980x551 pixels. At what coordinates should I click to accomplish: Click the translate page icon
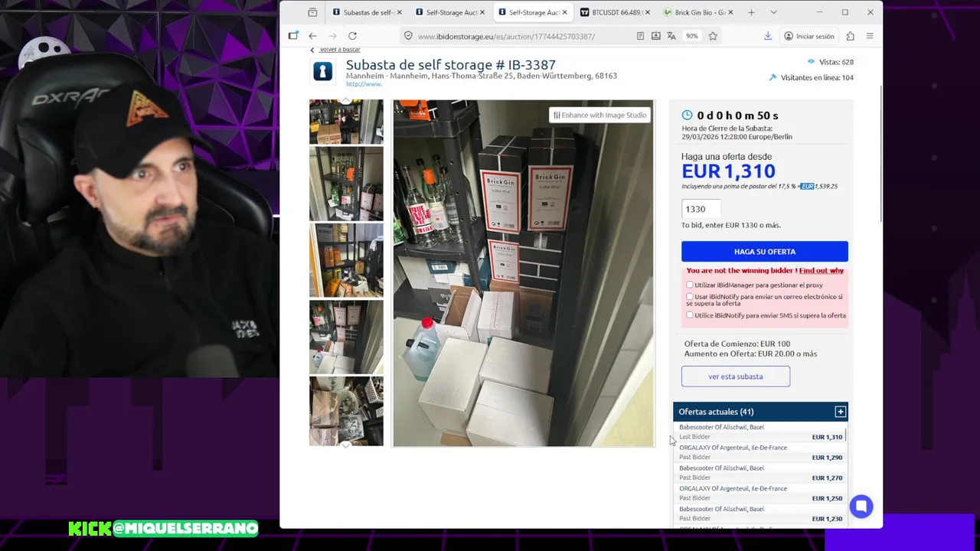[x=671, y=36]
